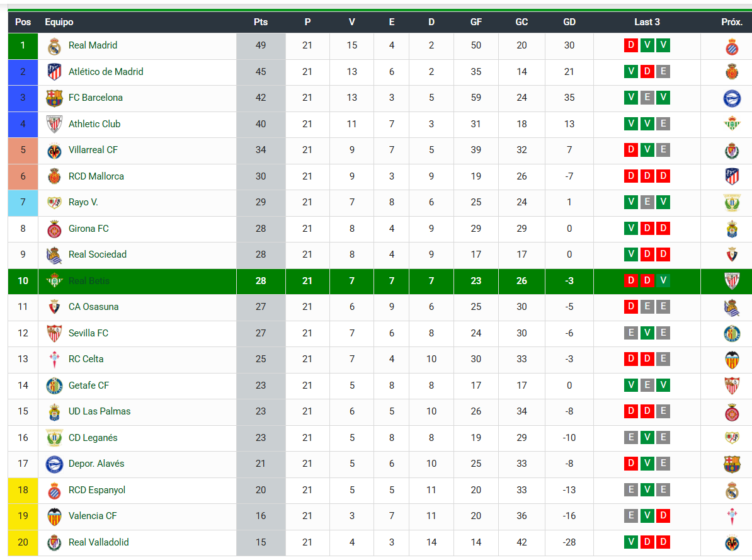Open the Athletic Club team link
This screenshot has height=560, width=752.
[94, 124]
